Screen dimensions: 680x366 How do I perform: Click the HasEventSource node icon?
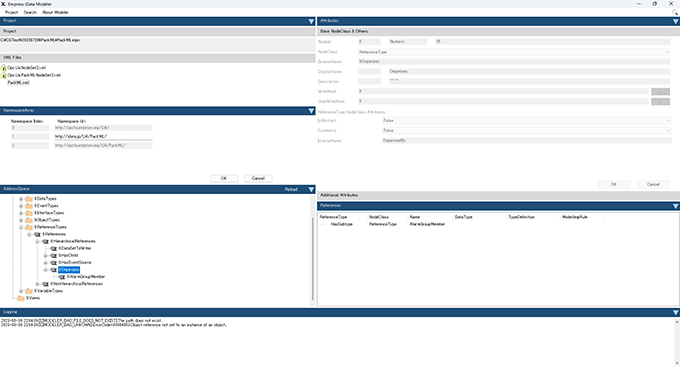[54, 263]
